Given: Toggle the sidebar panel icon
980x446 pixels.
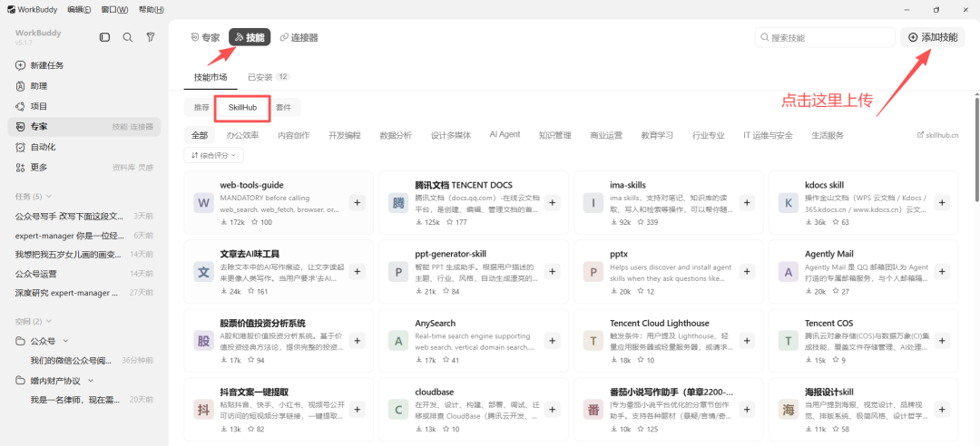Looking at the screenshot, I should pyautogui.click(x=104, y=37).
